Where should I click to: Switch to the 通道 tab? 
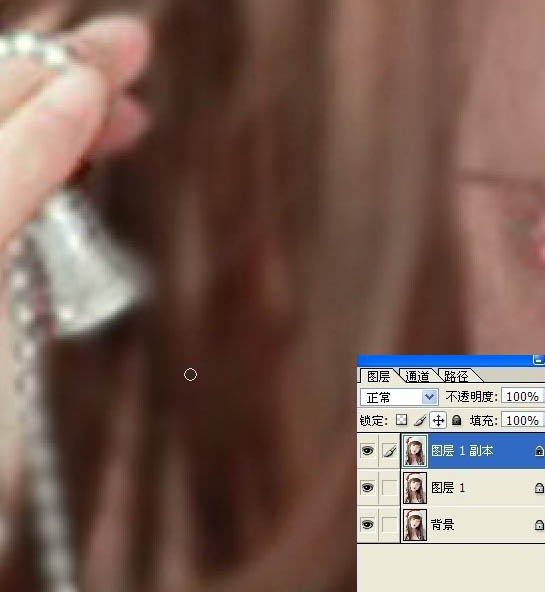click(417, 376)
